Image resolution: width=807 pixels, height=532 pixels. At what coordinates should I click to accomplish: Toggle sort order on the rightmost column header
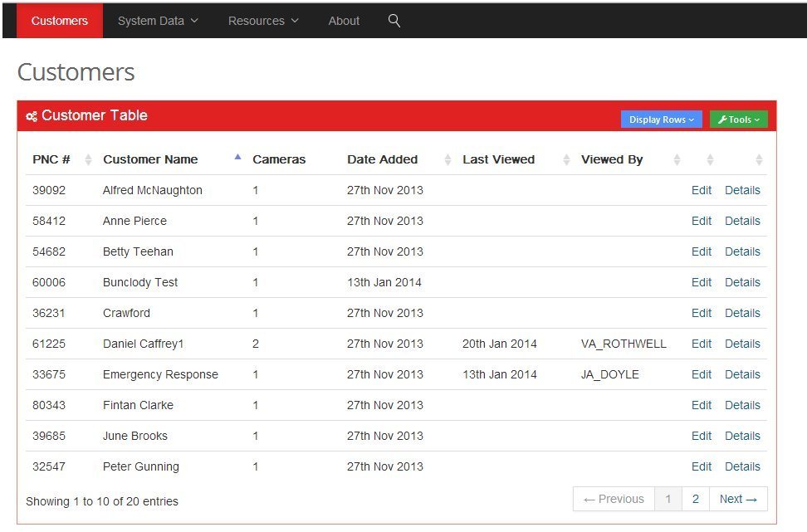click(760, 159)
